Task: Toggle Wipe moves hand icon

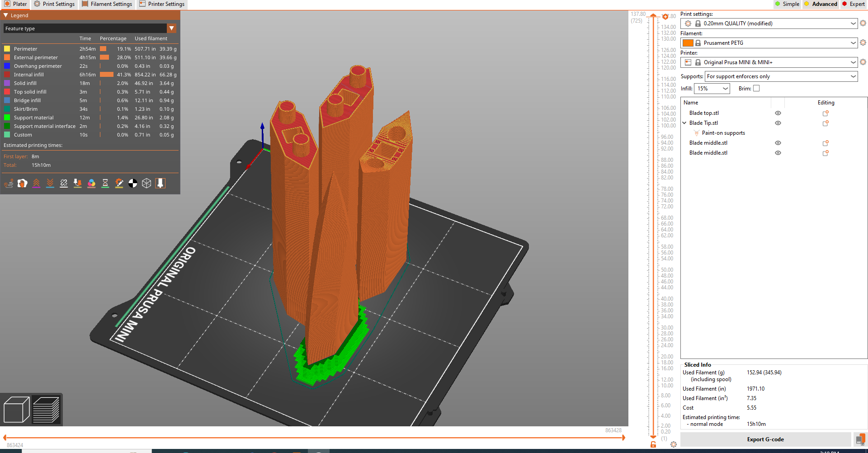Action: 22,183
